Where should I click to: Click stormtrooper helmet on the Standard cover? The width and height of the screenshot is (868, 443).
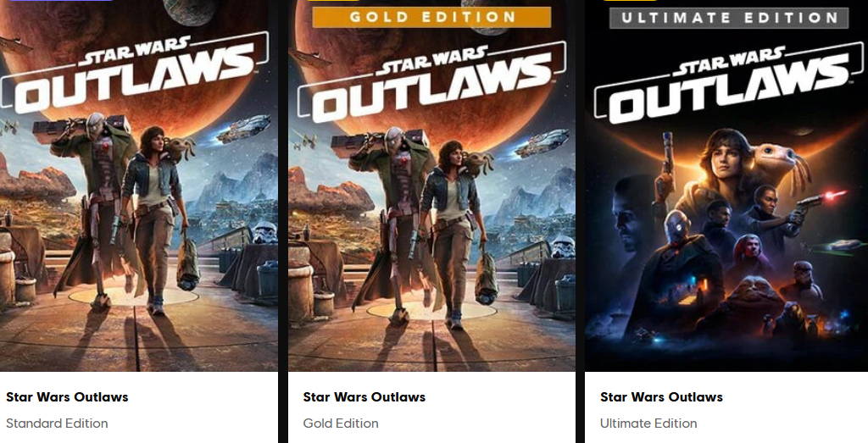click(264, 232)
